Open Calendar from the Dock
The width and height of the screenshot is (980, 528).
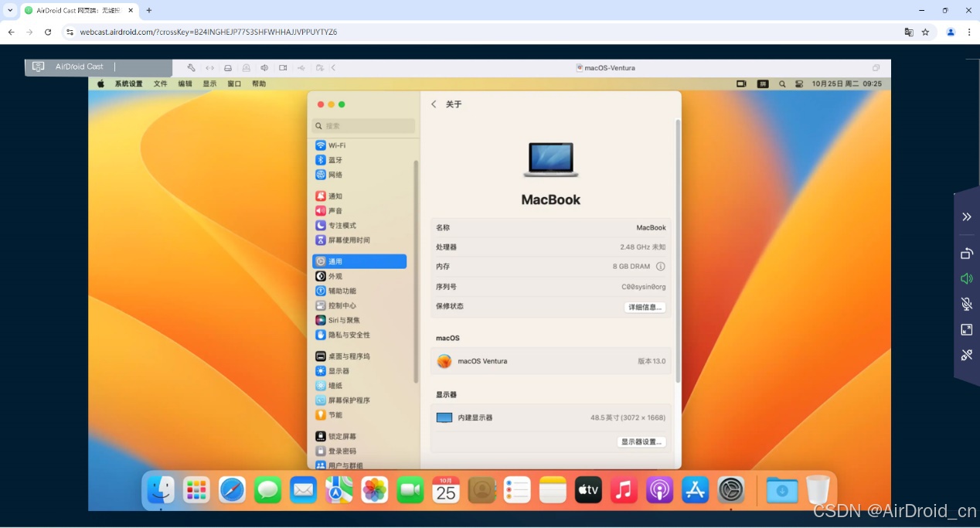tap(446, 489)
